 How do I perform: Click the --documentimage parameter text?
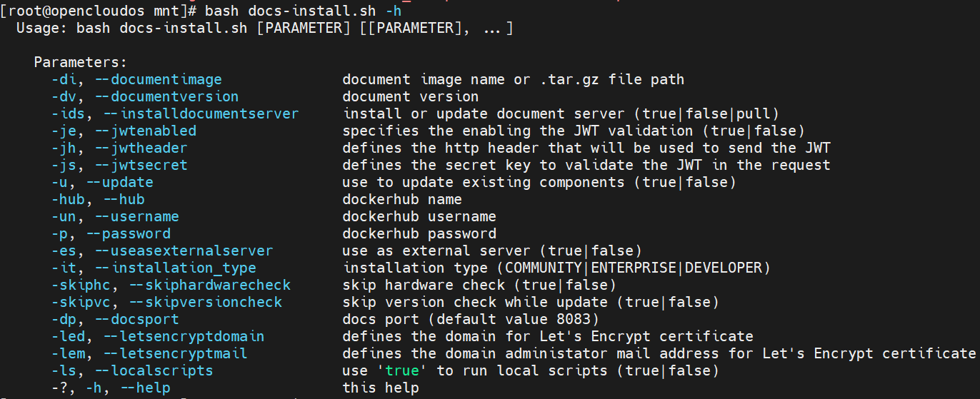click(158, 79)
